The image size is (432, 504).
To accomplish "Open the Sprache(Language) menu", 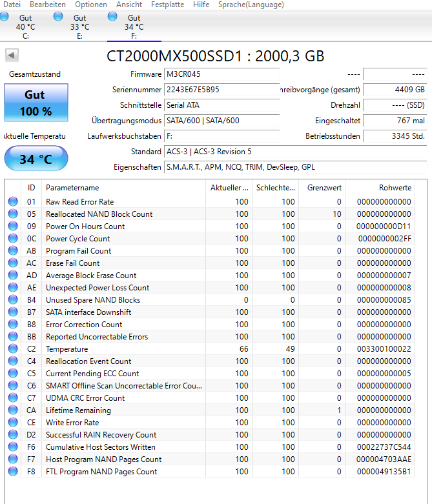I will pos(251,5).
